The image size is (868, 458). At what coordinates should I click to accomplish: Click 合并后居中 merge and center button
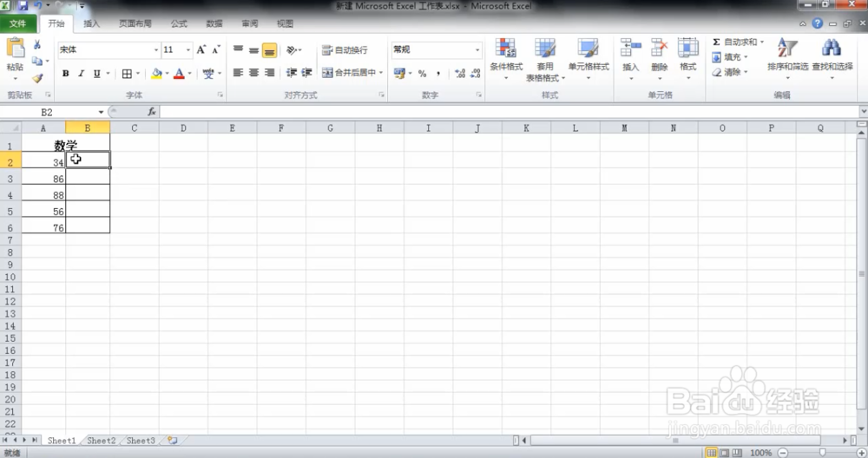(x=349, y=73)
